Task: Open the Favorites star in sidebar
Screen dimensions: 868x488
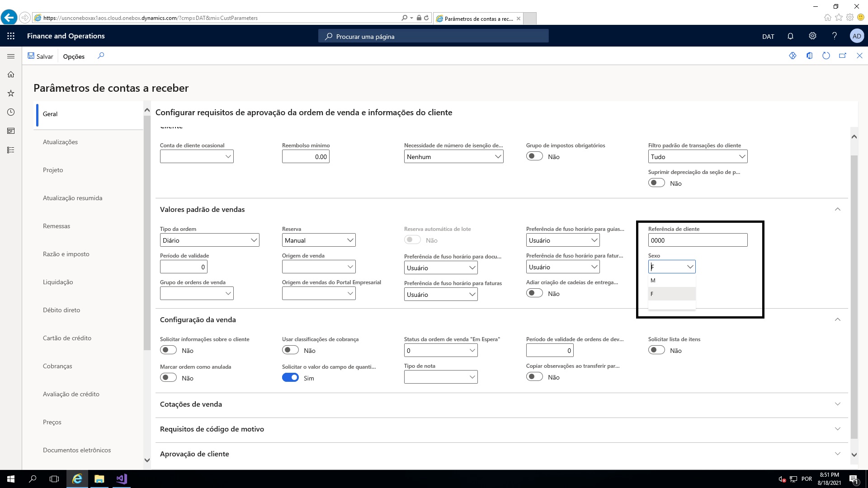Action: (x=10, y=93)
